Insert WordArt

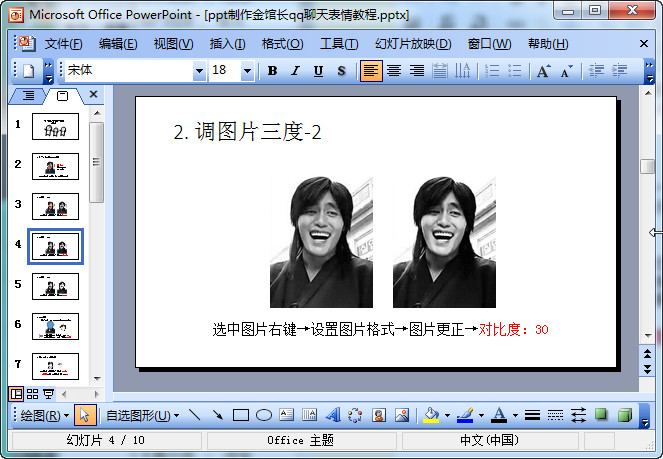tap(333, 415)
